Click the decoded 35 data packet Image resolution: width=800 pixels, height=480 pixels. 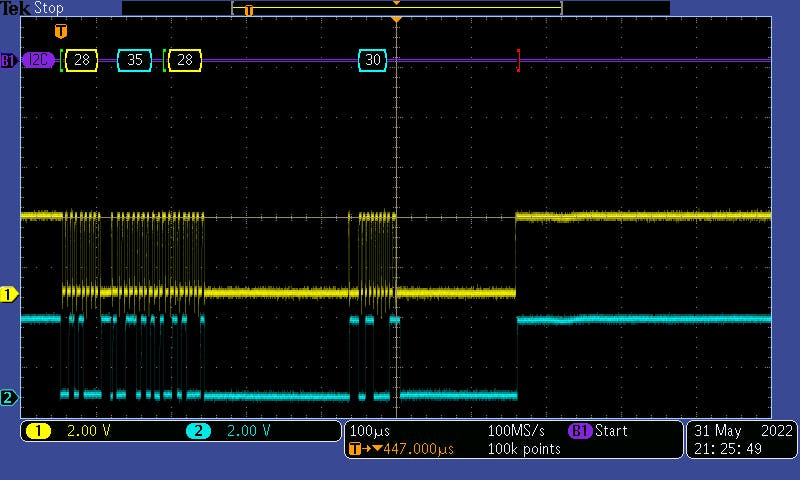[135, 60]
